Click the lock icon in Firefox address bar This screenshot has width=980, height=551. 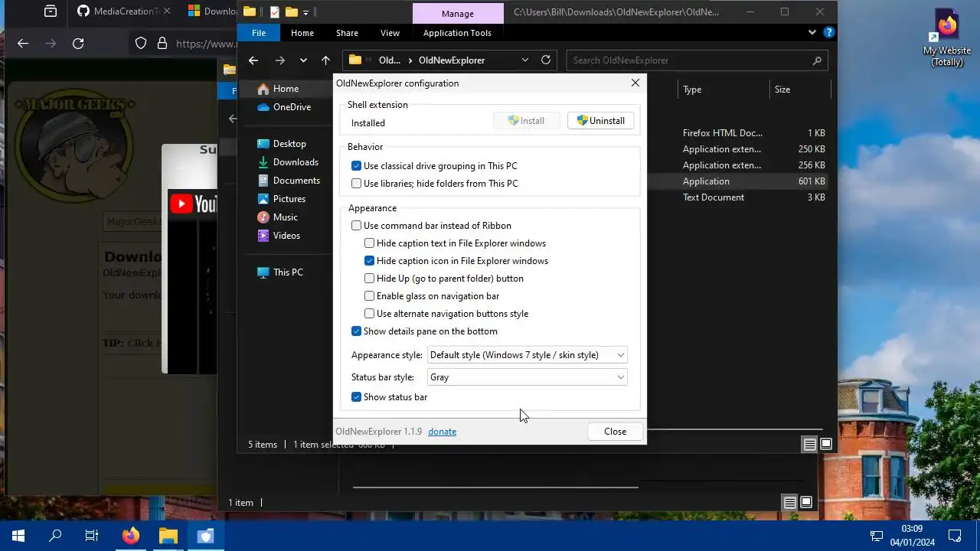162,44
